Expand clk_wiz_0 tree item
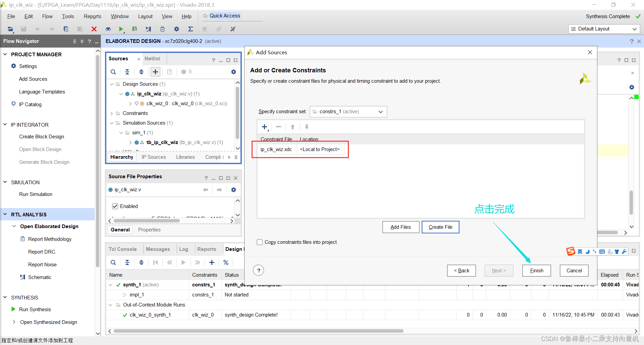The height and width of the screenshot is (345, 644). point(130,103)
